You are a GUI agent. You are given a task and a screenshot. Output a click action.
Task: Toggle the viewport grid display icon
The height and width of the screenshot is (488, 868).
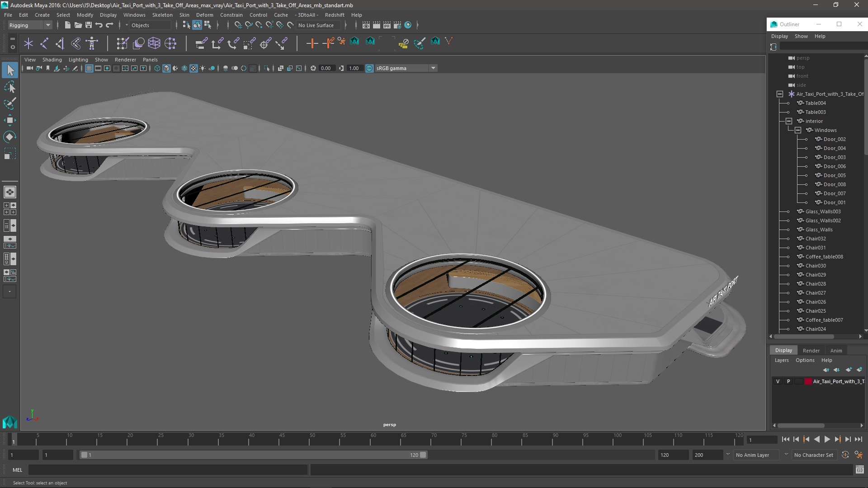click(89, 68)
